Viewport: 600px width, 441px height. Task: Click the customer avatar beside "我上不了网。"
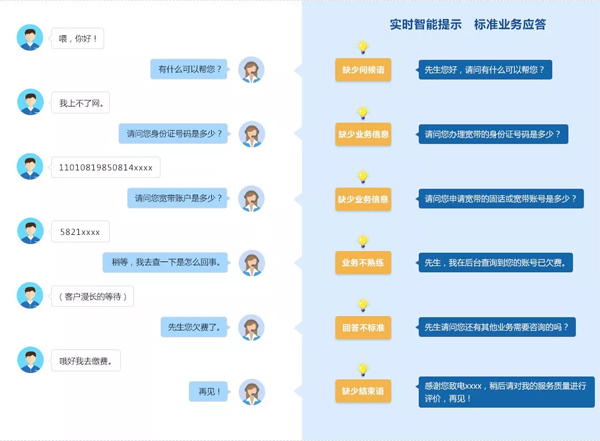click(x=30, y=102)
